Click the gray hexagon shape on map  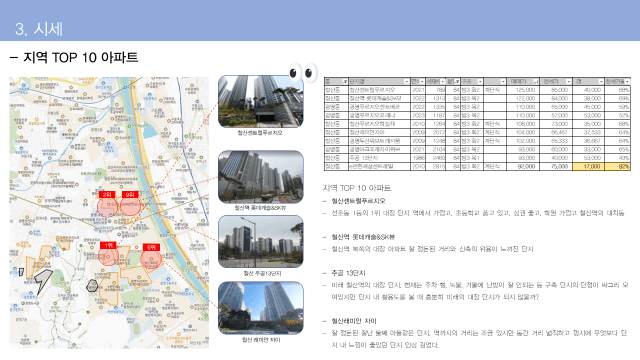tap(92, 286)
